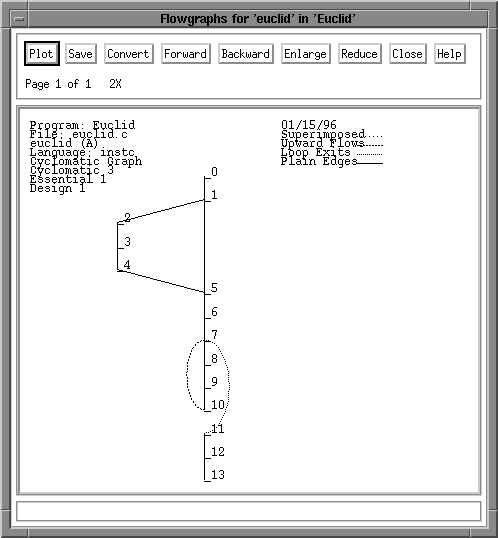Screen dimensions: 498x538
Task: Go Backward to previous page
Action: coord(246,54)
